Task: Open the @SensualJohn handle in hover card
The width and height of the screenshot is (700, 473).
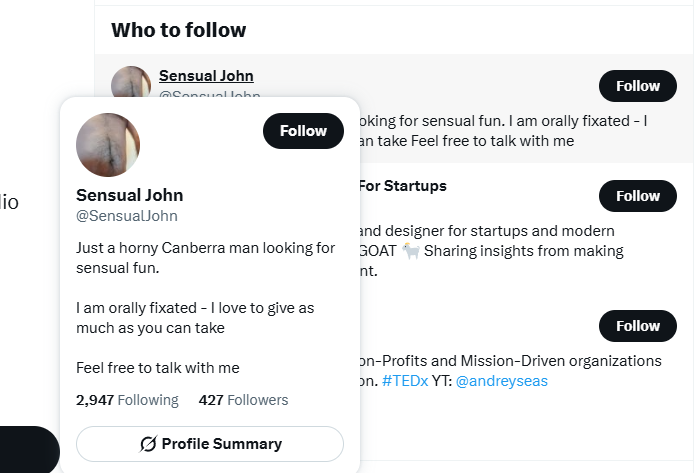Action: 127,216
